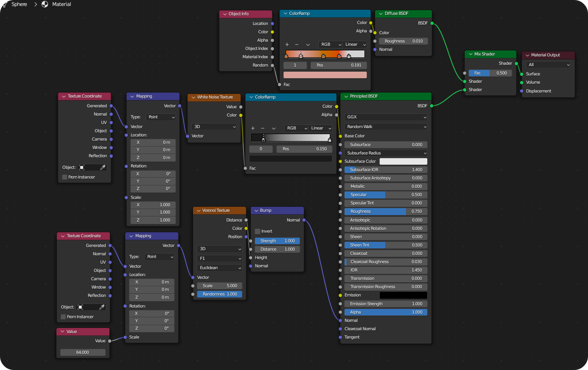The image size is (588, 370).
Task: Click the 64.000 field in Value node
Action: pos(83,352)
